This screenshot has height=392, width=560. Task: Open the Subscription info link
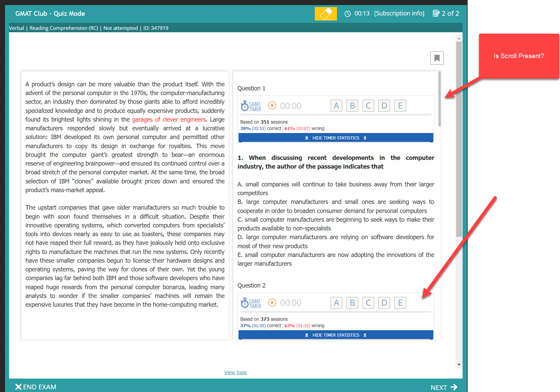(x=399, y=13)
